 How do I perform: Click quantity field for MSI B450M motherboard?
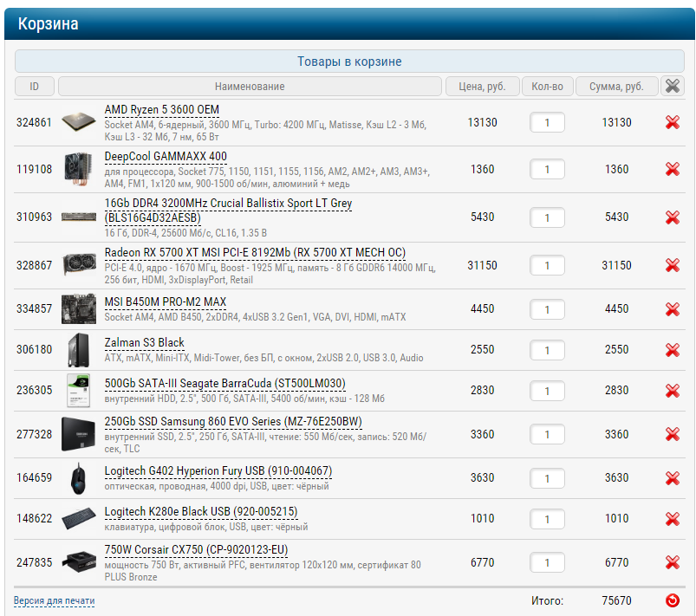547,309
